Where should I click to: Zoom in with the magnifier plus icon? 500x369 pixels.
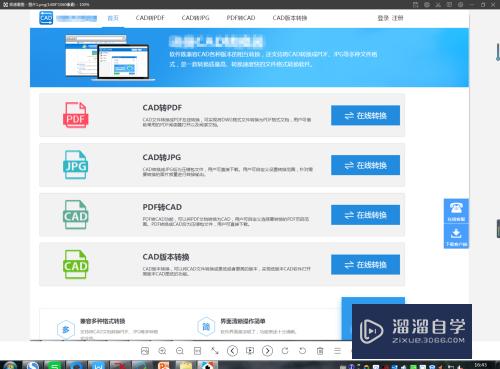click(162, 351)
